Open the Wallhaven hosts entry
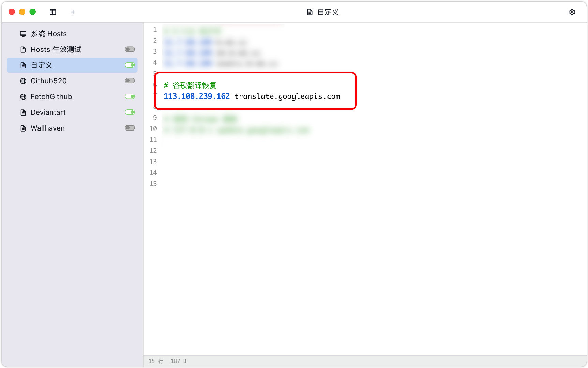 47,128
